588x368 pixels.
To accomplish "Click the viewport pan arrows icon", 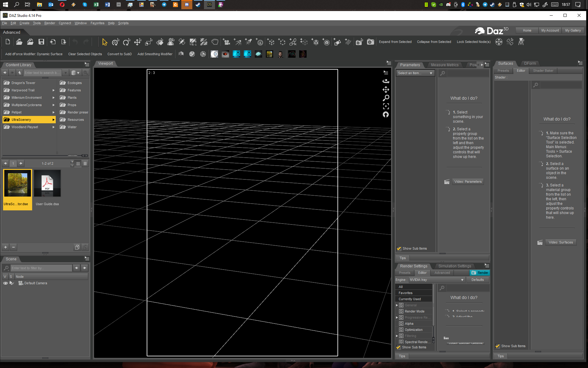I will pyautogui.click(x=386, y=90).
